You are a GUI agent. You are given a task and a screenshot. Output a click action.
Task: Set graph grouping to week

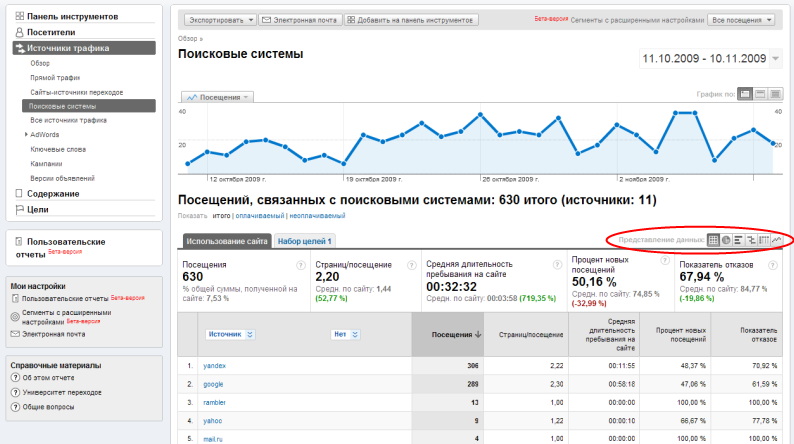pos(760,94)
